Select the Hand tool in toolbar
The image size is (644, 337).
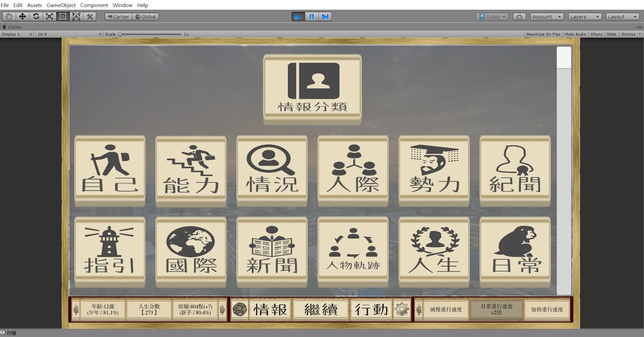coord(9,16)
